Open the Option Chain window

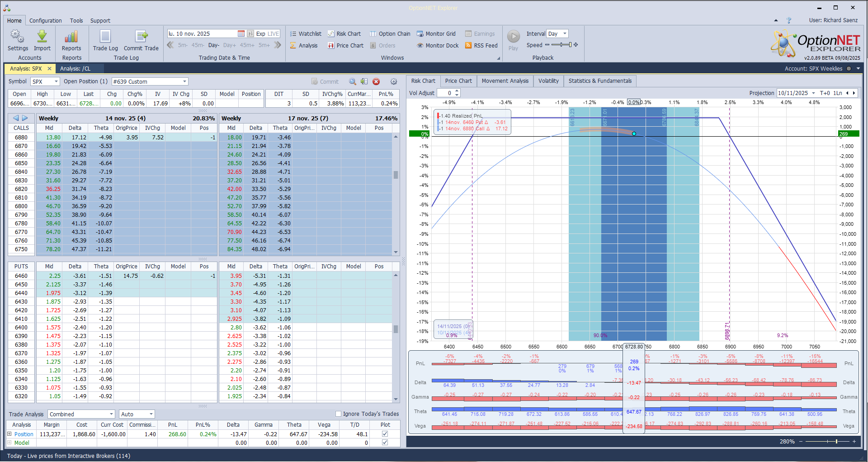pyautogui.click(x=390, y=33)
